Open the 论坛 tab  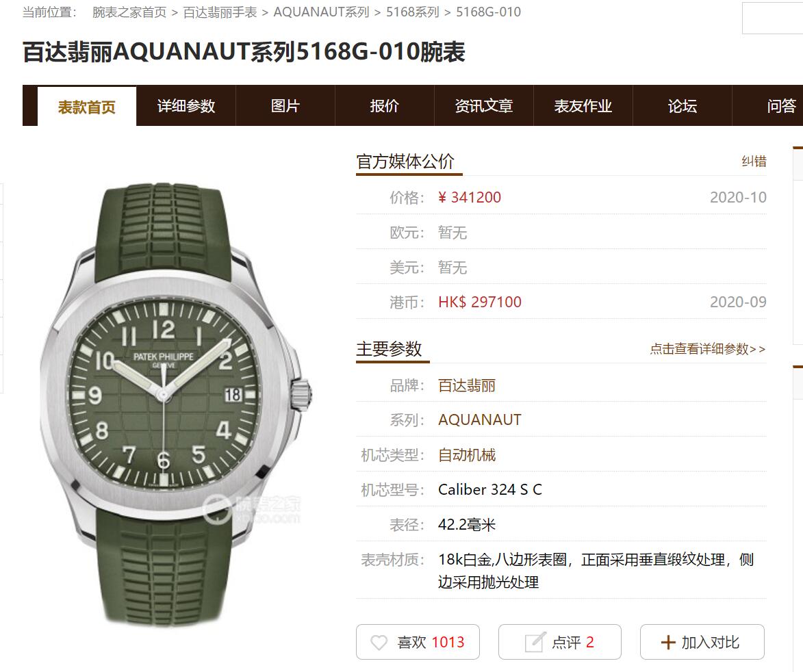pos(683,106)
